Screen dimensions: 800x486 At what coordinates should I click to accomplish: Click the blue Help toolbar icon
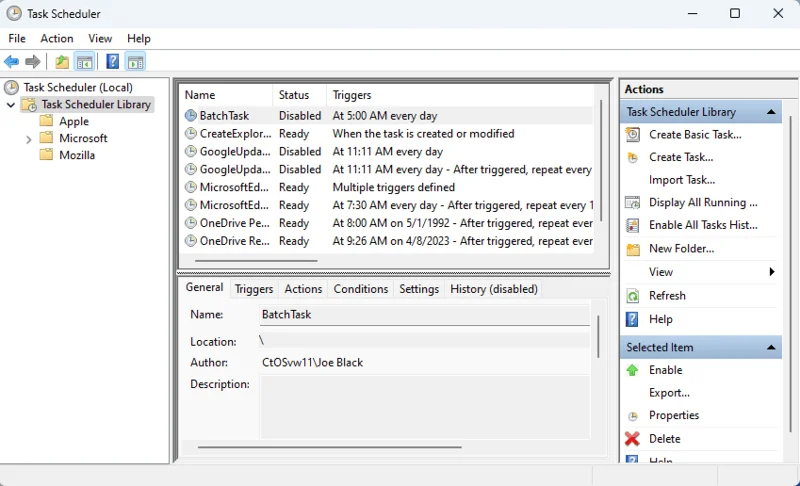pyautogui.click(x=113, y=62)
